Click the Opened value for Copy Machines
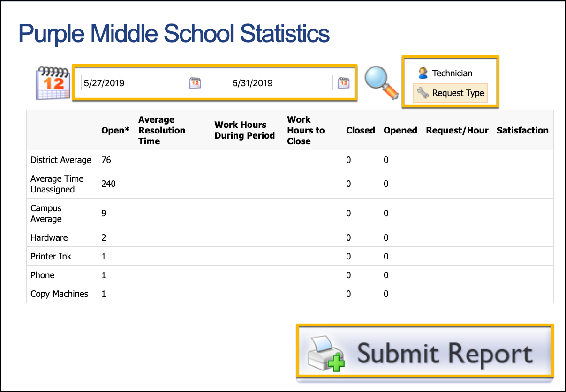 (386, 294)
